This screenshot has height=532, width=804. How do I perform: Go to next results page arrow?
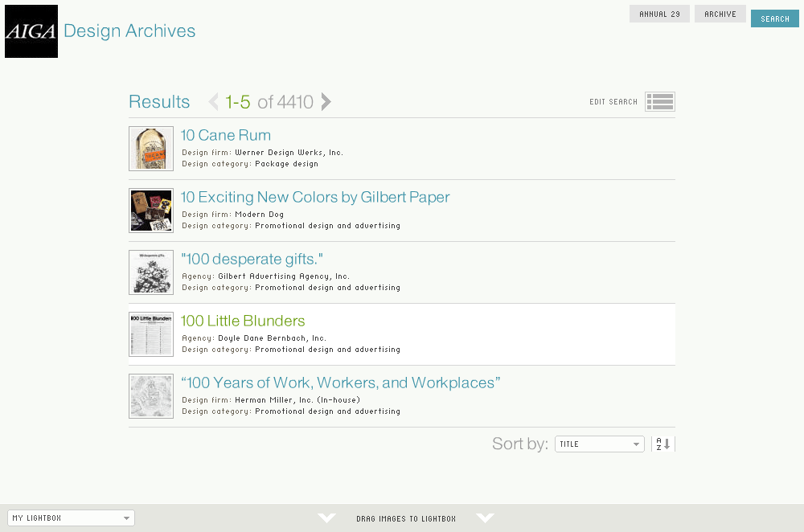tap(326, 101)
